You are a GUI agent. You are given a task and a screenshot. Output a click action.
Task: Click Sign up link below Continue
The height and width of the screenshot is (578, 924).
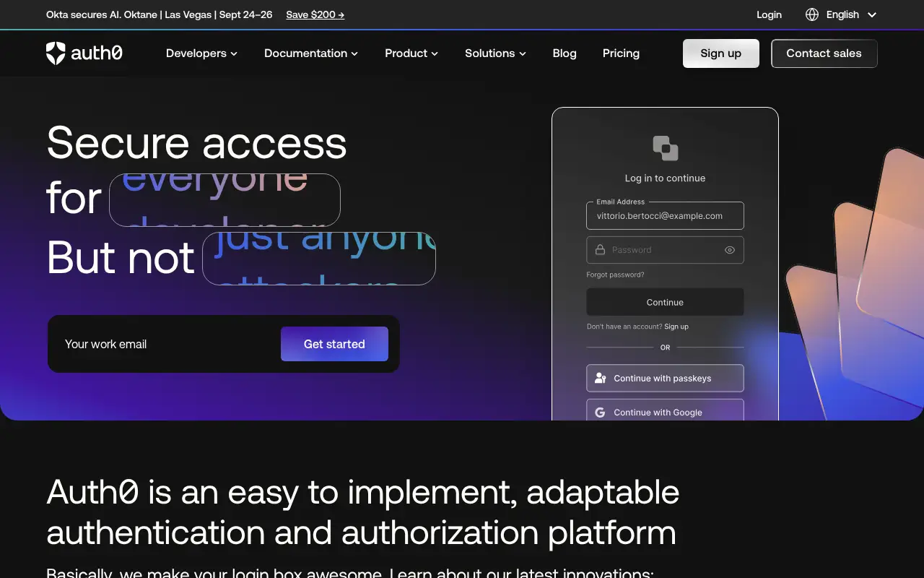676,327
